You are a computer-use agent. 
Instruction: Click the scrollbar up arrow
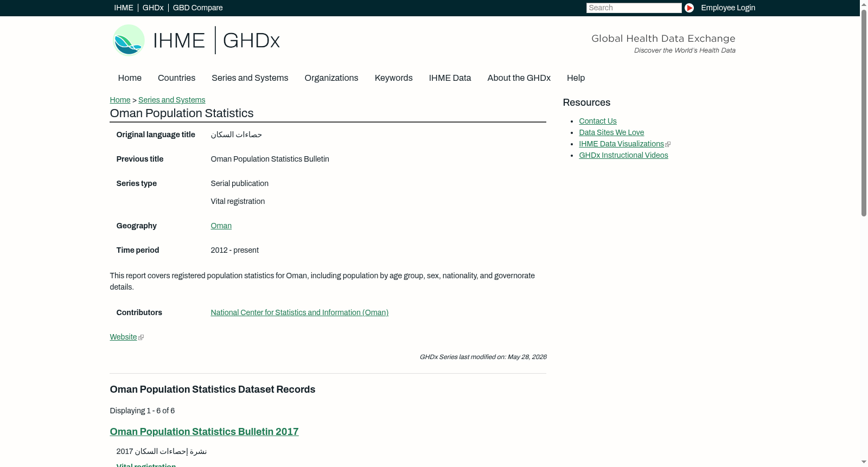pyautogui.click(x=864, y=4)
